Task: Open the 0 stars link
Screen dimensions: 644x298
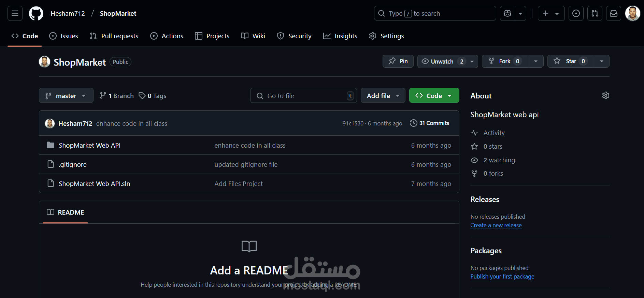Action: click(x=493, y=146)
